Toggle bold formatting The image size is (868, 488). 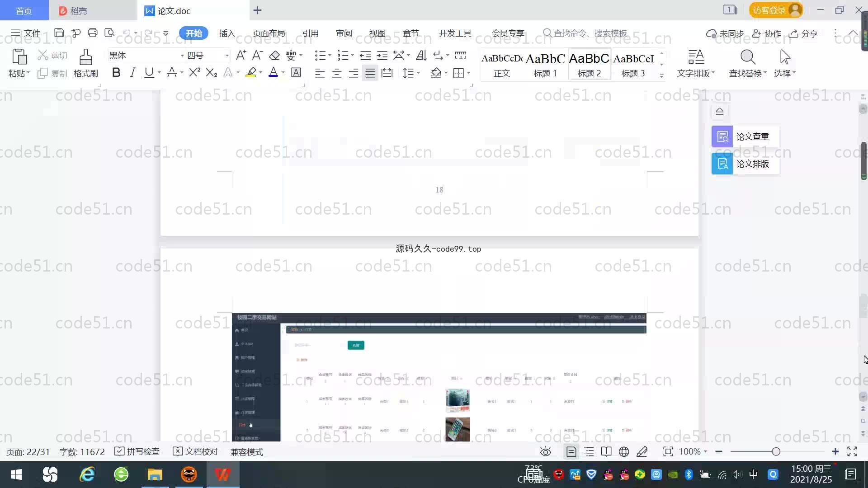click(116, 72)
